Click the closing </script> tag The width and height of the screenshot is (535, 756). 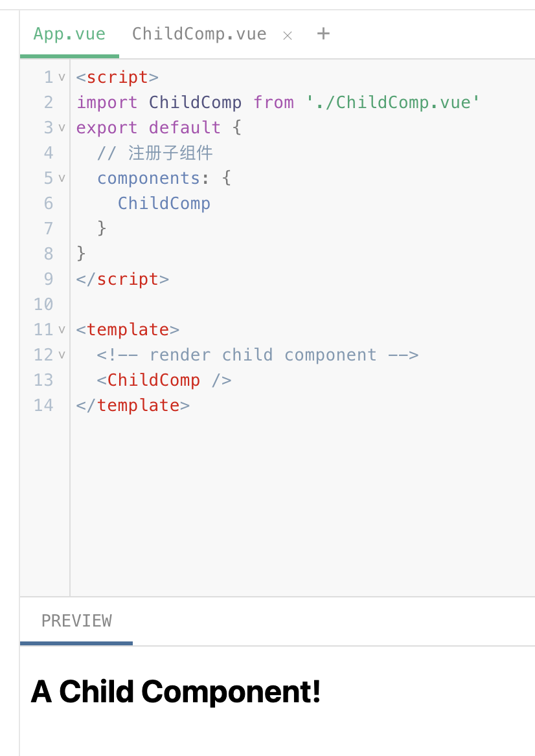coord(122,279)
